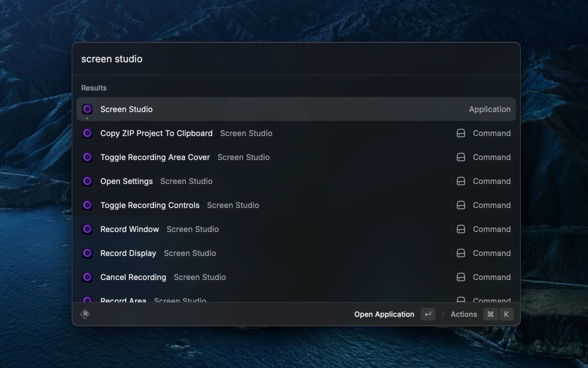Click the search field containing screen studio
The width and height of the screenshot is (588, 368).
point(296,59)
